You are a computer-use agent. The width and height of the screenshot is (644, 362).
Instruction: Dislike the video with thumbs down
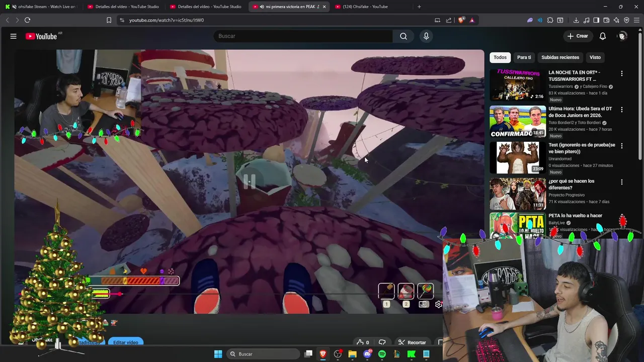click(382, 342)
